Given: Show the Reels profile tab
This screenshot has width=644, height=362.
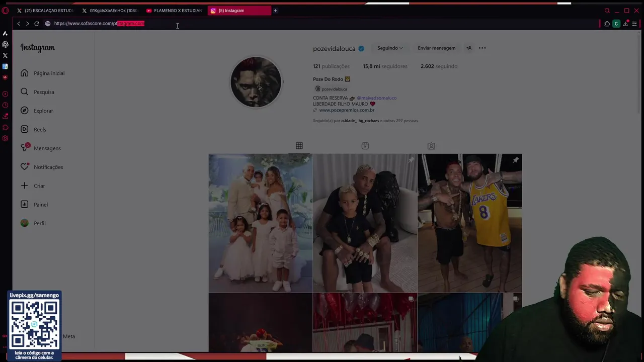Looking at the screenshot, I should coord(365,146).
